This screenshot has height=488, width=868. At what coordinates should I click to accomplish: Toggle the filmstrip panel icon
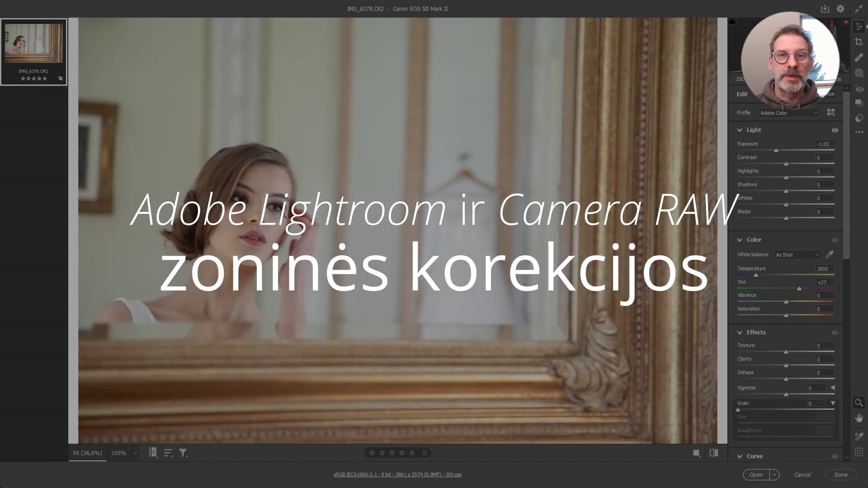153,452
